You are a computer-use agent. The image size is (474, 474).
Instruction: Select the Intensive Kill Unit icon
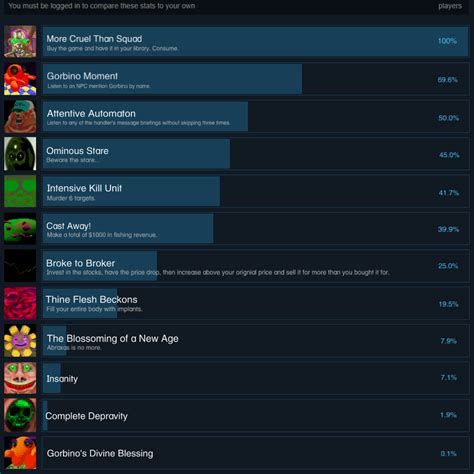(x=20, y=191)
